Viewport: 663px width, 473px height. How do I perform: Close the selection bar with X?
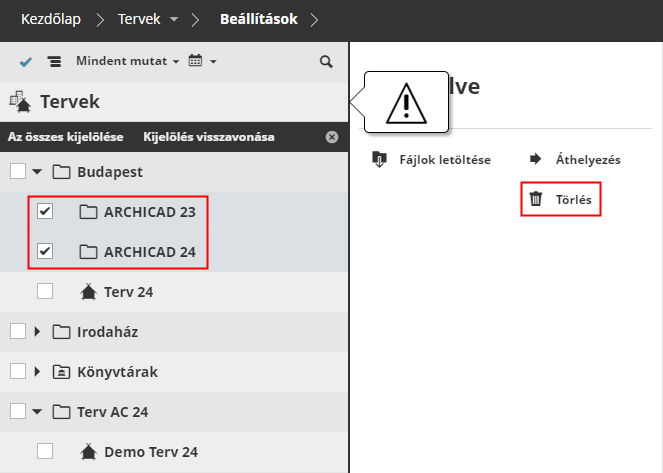coord(332,137)
